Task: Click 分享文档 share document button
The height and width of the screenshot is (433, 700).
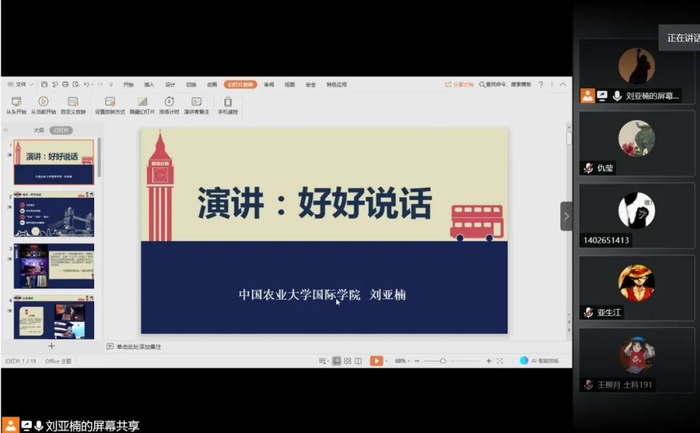Action: pos(459,84)
